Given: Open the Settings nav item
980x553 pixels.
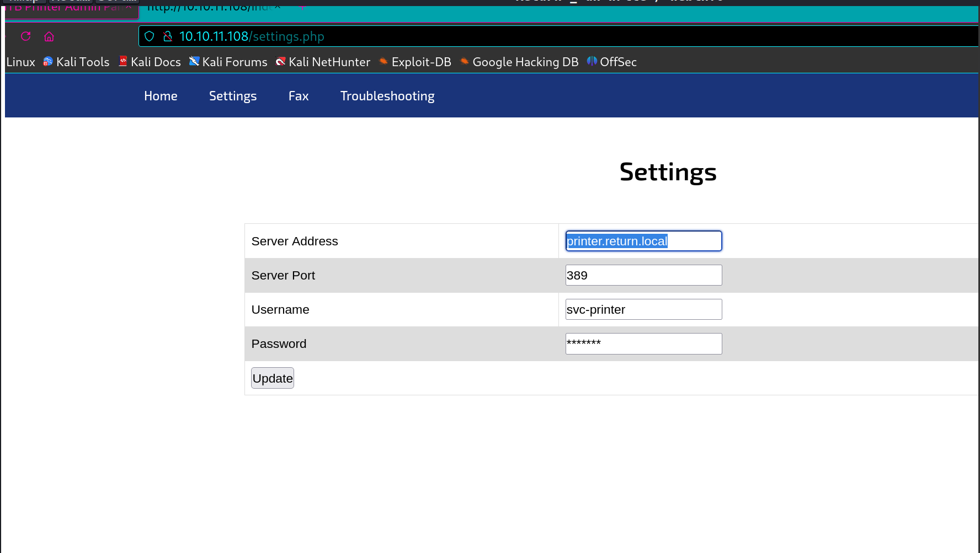Looking at the screenshot, I should click(233, 96).
